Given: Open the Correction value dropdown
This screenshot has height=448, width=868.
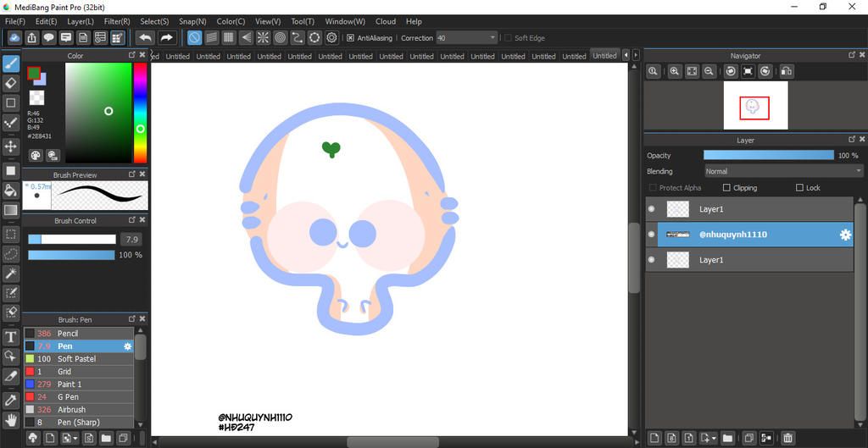Looking at the screenshot, I should point(492,37).
